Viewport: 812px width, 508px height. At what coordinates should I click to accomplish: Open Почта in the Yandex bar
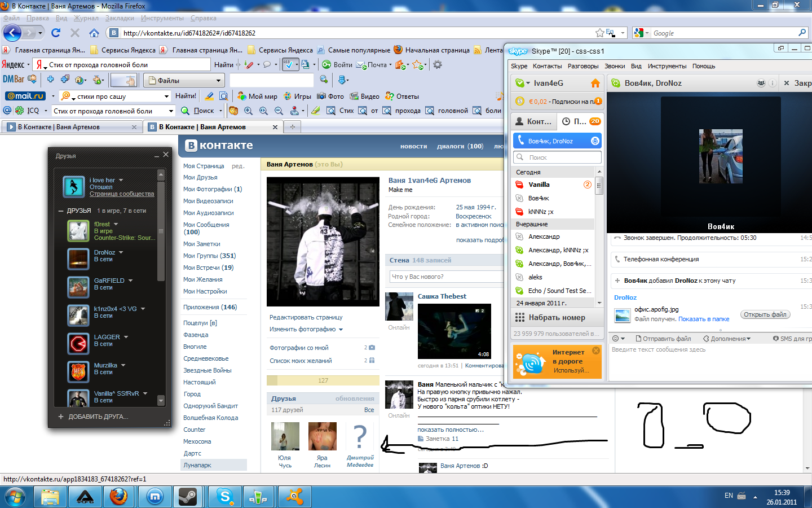373,65
